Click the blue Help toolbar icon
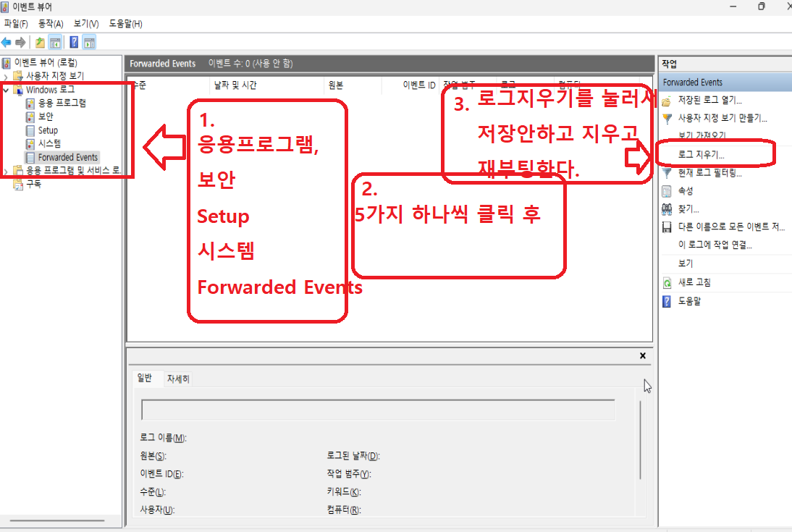The image size is (792, 532). point(74,43)
